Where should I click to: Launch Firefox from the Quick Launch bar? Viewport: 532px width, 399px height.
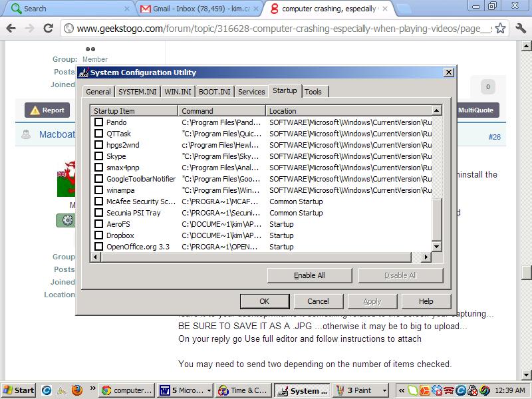pyautogui.click(x=77, y=390)
